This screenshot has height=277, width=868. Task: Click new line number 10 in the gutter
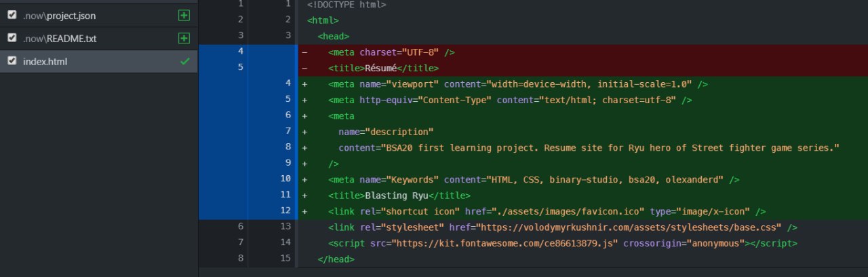click(285, 178)
